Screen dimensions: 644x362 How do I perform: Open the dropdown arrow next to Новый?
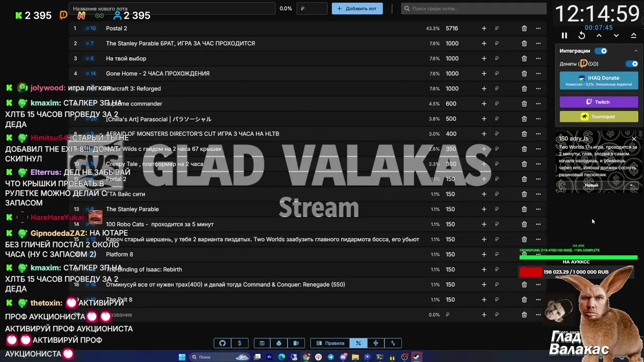(x=631, y=186)
